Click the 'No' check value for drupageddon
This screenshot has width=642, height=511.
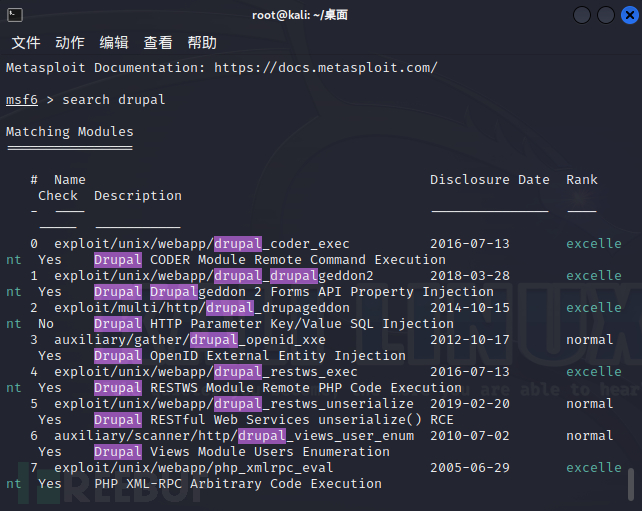(46, 323)
